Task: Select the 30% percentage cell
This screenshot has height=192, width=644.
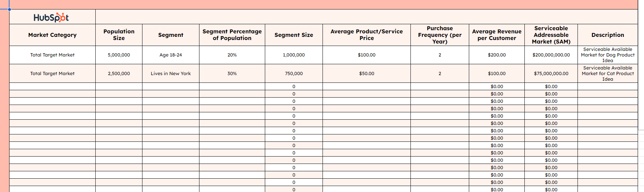Action: click(x=232, y=74)
